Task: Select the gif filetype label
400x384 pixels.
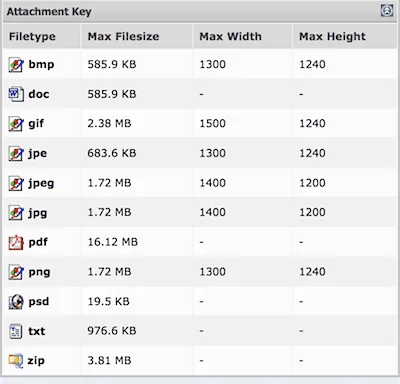Action: tap(36, 124)
